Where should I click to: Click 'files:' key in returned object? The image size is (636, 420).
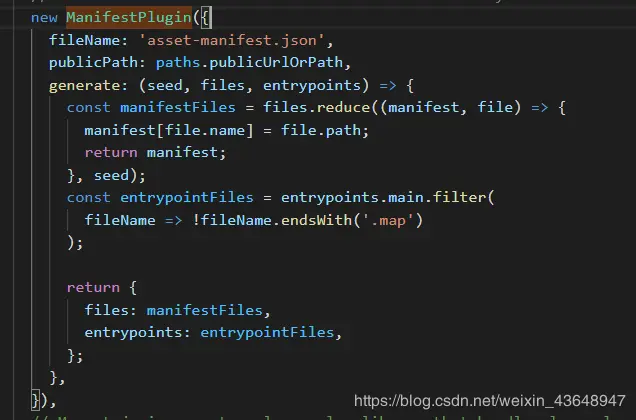point(110,310)
